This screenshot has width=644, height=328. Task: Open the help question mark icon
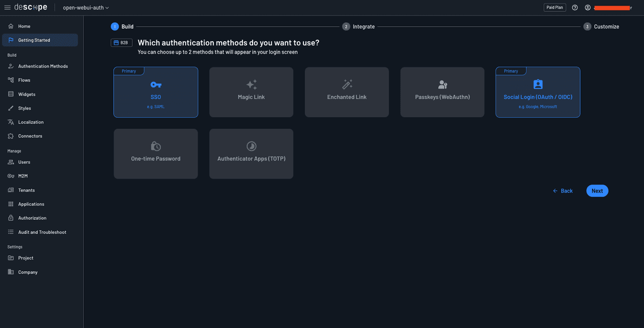pos(575,7)
